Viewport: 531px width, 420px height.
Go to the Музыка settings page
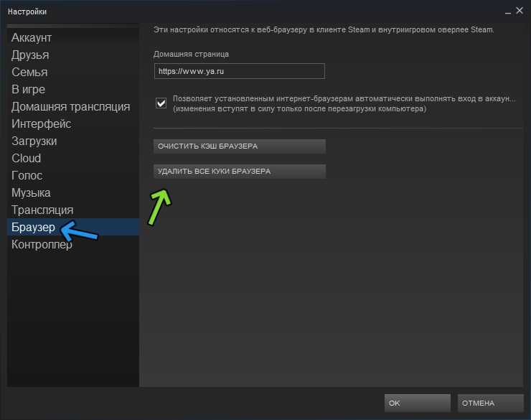tap(73, 192)
